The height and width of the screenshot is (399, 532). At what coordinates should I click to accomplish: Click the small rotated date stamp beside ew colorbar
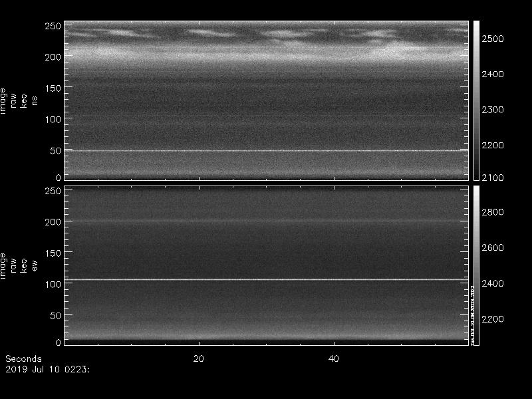click(x=472, y=315)
